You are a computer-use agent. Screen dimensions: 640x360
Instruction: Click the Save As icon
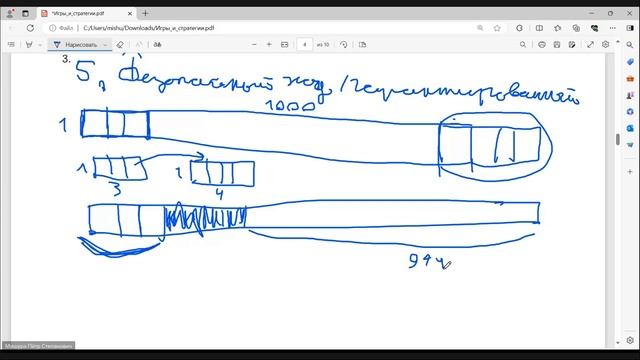point(572,44)
